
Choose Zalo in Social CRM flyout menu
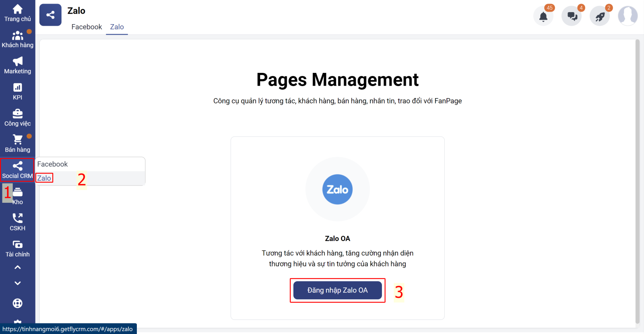pyautogui.click(x=90, y=178)
